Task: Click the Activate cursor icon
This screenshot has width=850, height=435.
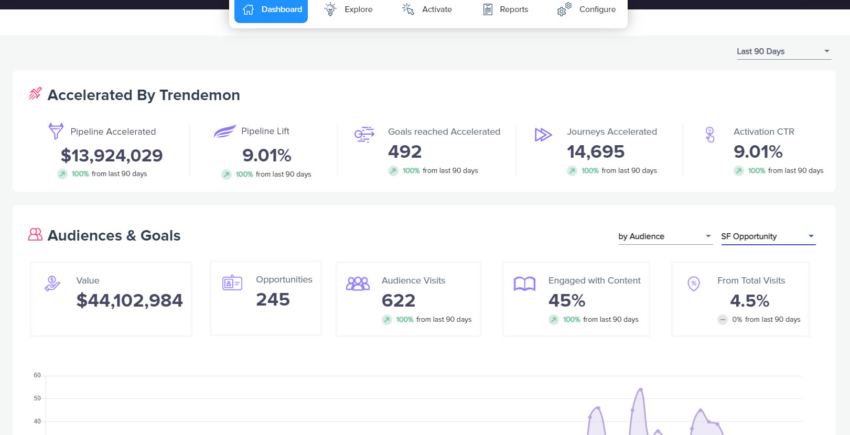Action: (408, 9)
